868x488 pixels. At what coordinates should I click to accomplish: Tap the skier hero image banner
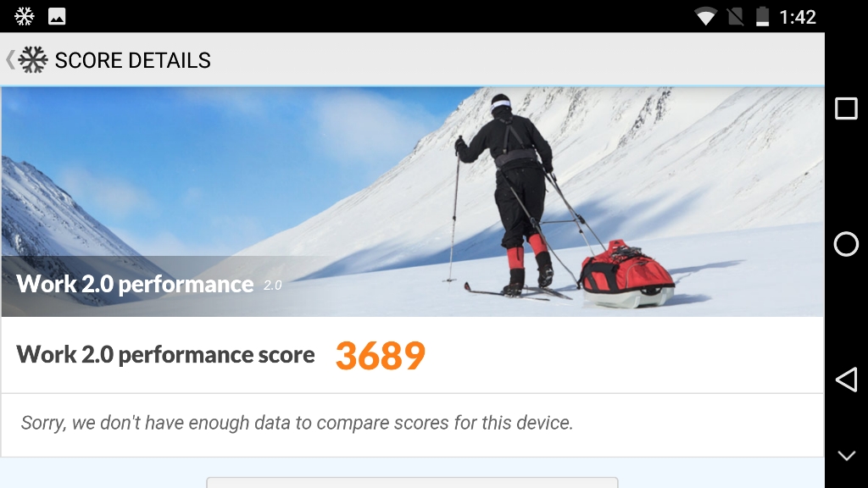(x=413, y=202)
